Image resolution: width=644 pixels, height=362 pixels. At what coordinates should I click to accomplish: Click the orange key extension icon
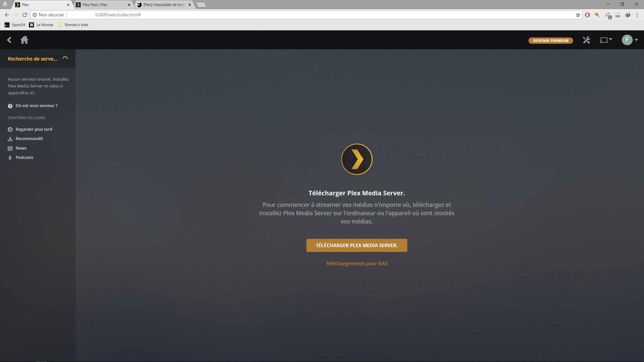(x=597, y=15)
